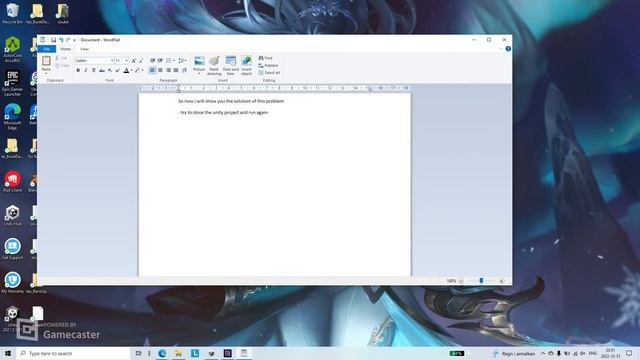This screenshot has width=640, height=360.
Task: Click the Grow font icon
Action: tap(133, 60)
